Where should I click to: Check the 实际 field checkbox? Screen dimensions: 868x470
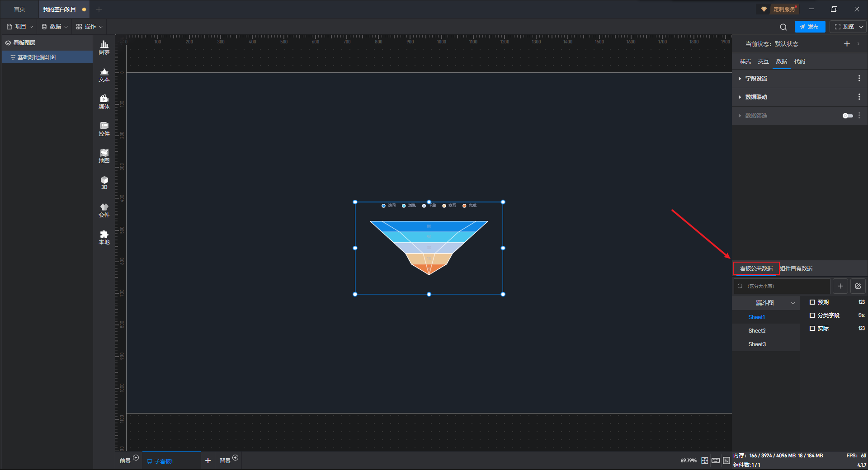[x=812, y=329]
